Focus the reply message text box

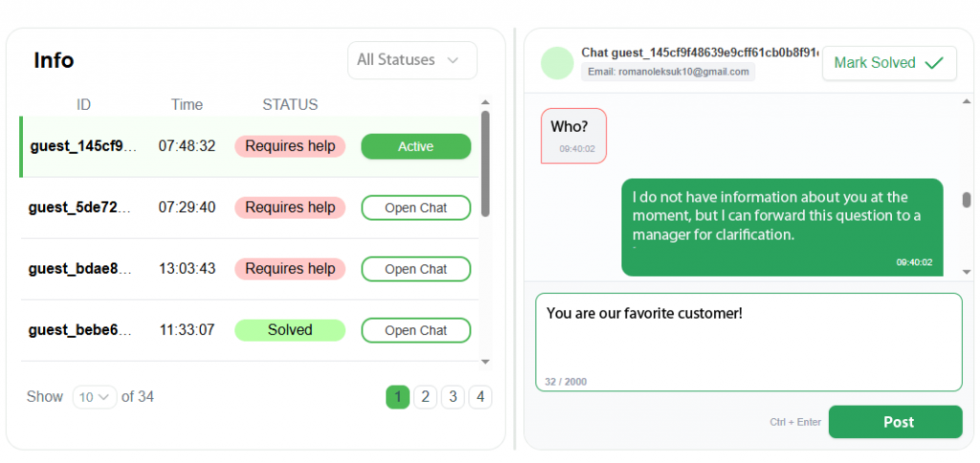coord(748,342)
